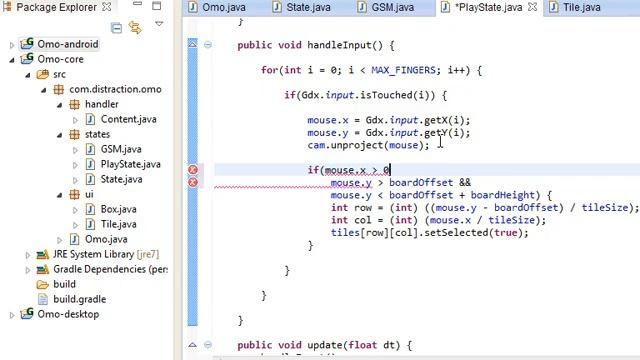
Task: Close the Package Explorer tab
Action: [107, 7]
